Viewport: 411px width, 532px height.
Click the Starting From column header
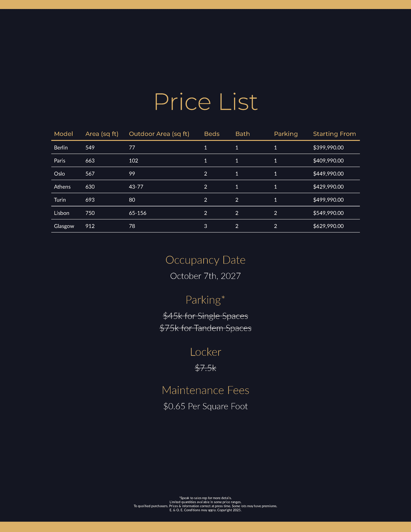pos(334,134)
